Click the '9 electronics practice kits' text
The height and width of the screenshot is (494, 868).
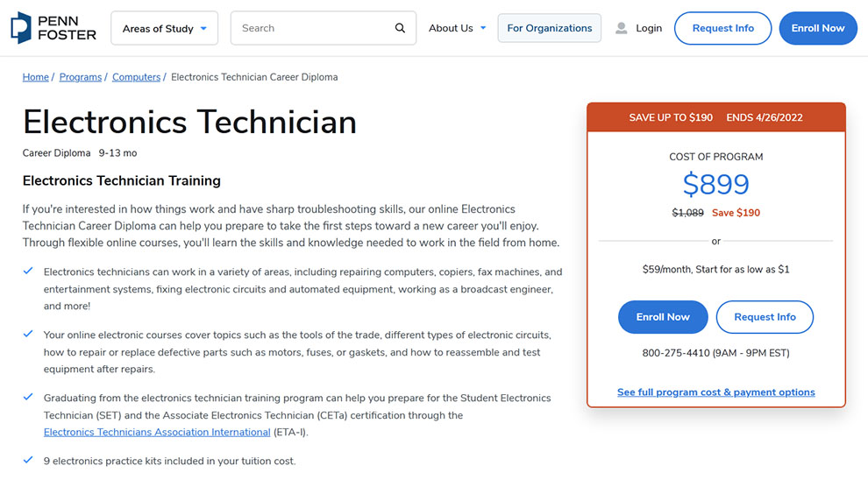click(x=169, y=462)
